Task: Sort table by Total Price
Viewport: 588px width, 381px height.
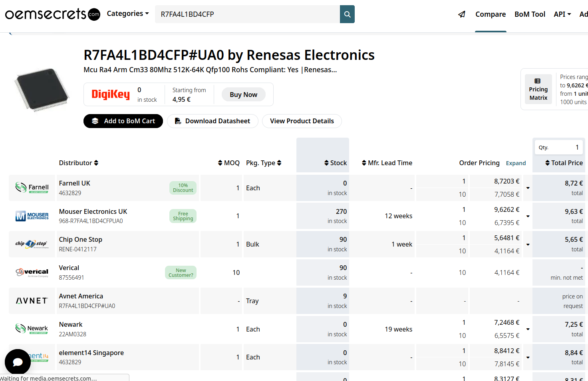Action: point(564,163)
